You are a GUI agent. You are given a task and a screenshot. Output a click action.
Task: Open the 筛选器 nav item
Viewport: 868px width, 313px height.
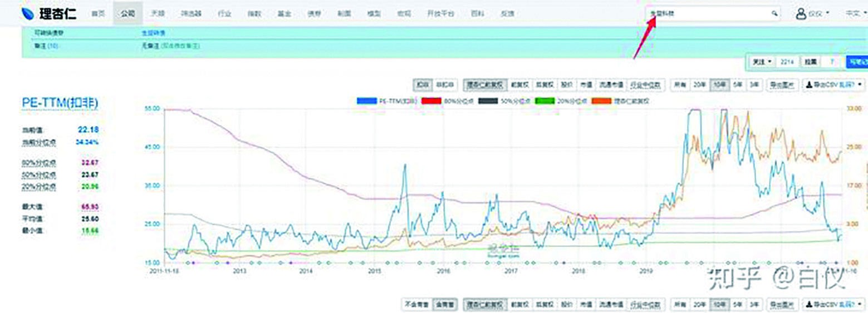click(190, 13)
